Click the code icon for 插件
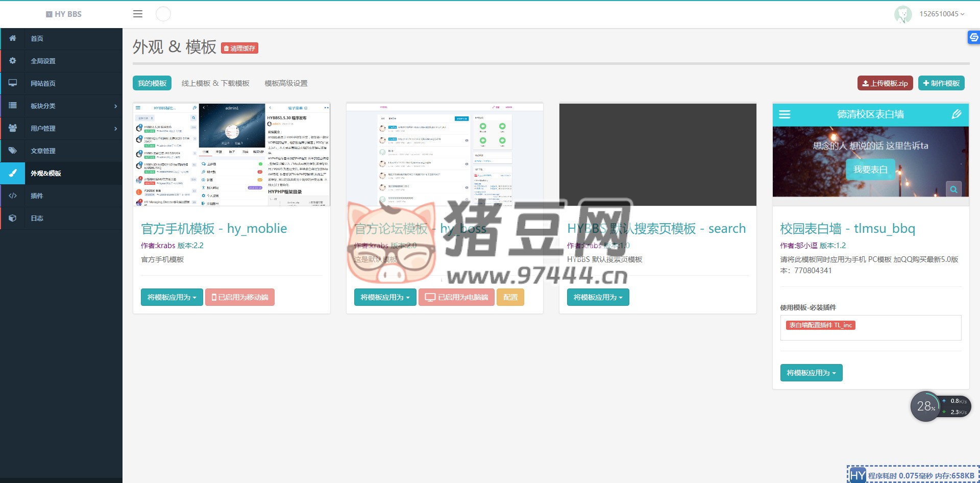This screenshot has width=980, height=483. coord(13,196)
